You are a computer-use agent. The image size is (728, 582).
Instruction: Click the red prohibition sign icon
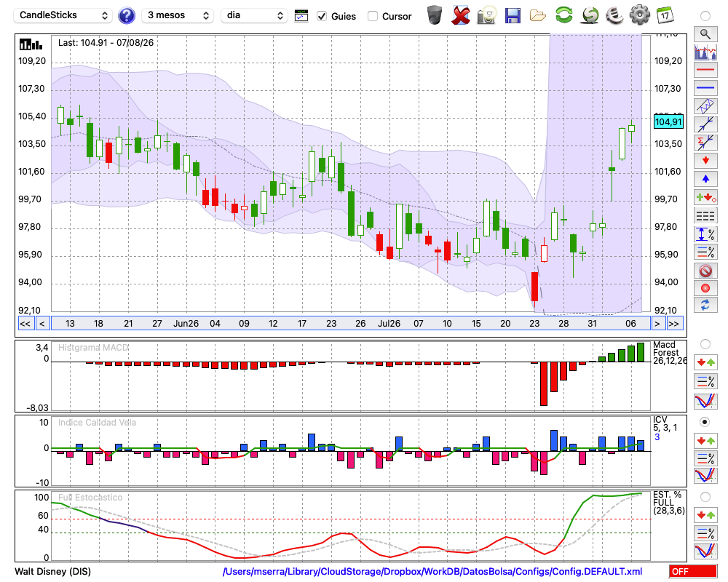point(705,271)
